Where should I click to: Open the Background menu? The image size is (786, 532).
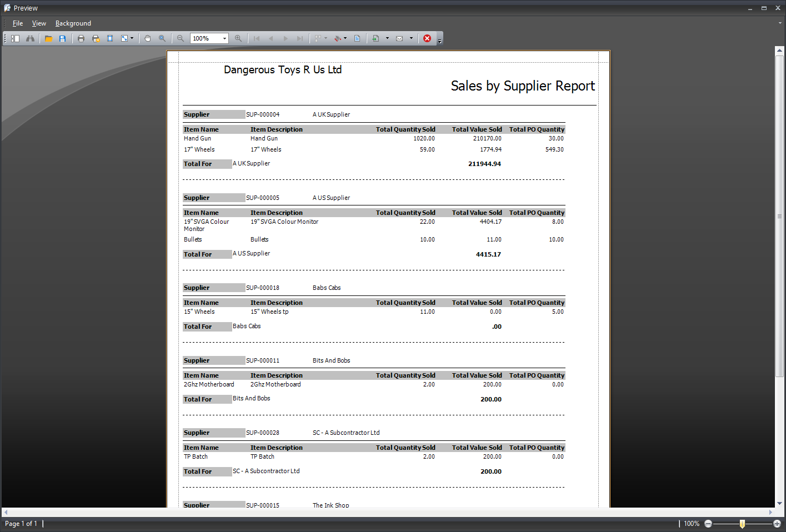tap(73, 23)
